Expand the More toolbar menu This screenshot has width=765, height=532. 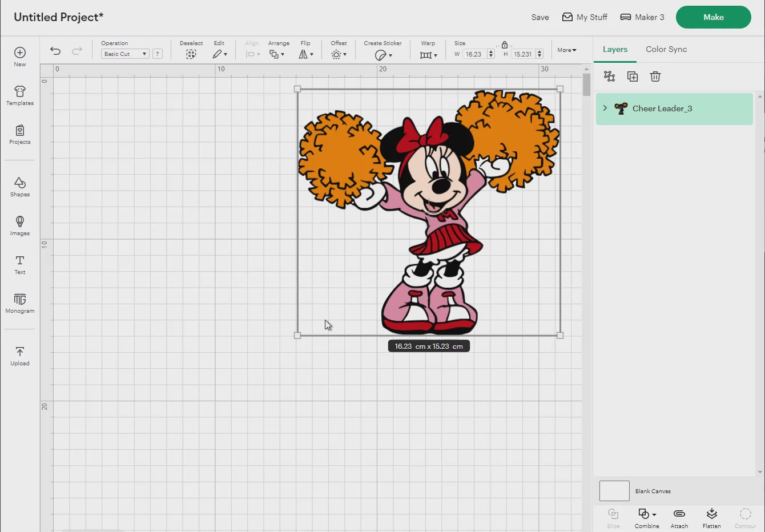click(567, 50)
